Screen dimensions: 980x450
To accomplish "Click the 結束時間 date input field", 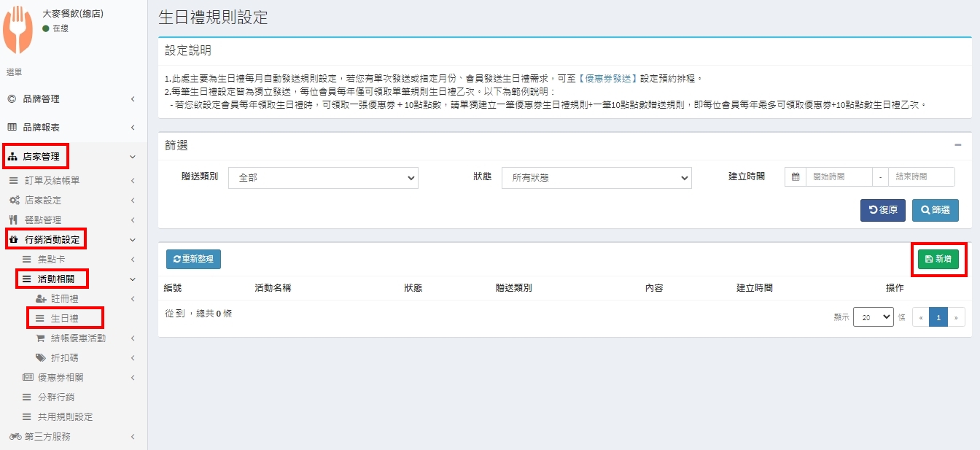I will 921,177.
